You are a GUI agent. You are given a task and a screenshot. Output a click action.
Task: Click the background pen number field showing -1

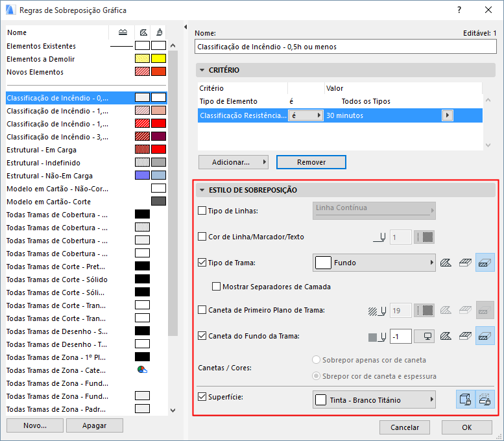[x=400, y=336]
